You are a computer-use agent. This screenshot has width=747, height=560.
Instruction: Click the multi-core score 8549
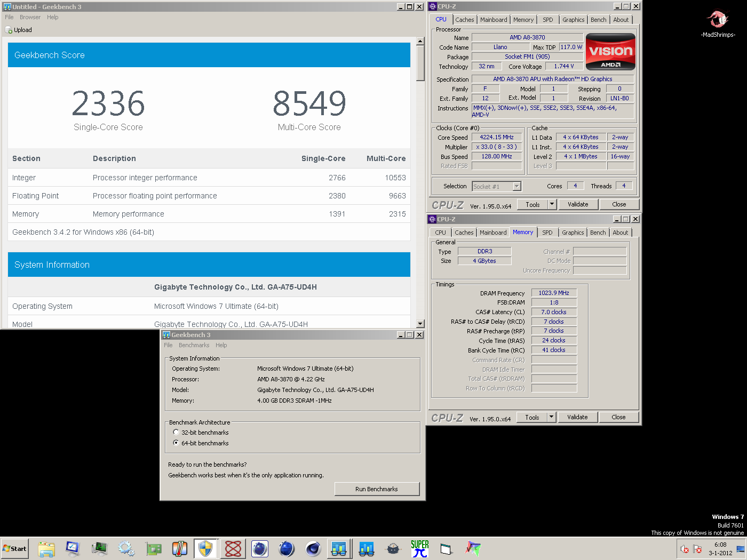point(309,103)
